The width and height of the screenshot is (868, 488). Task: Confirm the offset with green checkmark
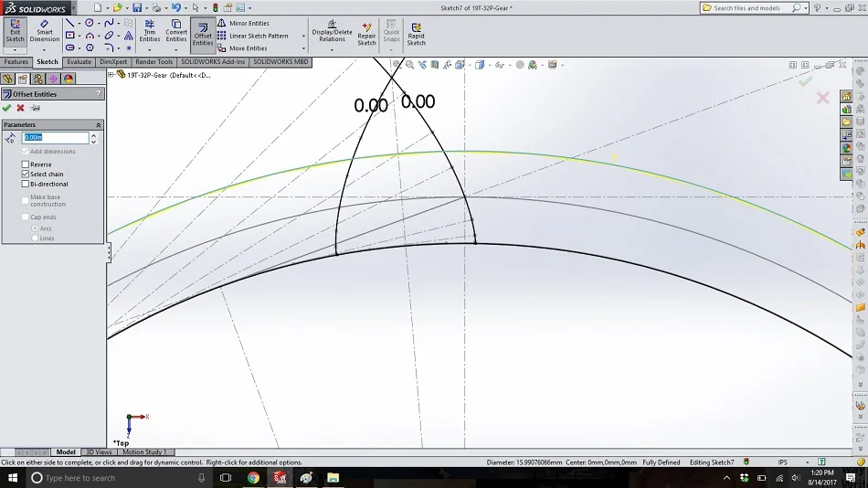pos(6,108)
